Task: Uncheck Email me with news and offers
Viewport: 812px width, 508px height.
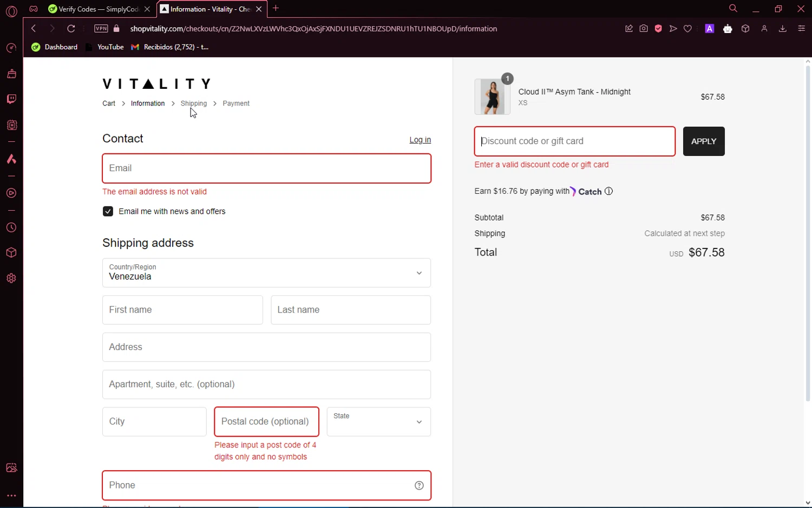Action: (108, 211)
